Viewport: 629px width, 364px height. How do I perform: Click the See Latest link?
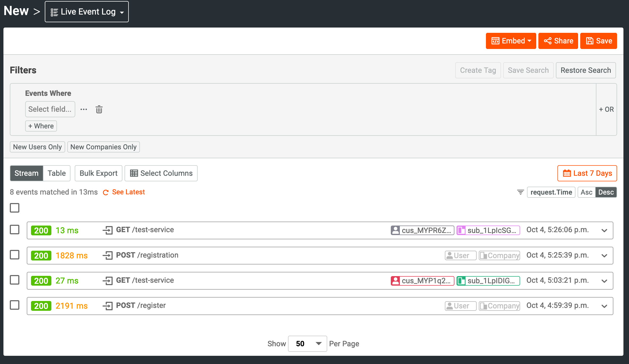[128, 192]
